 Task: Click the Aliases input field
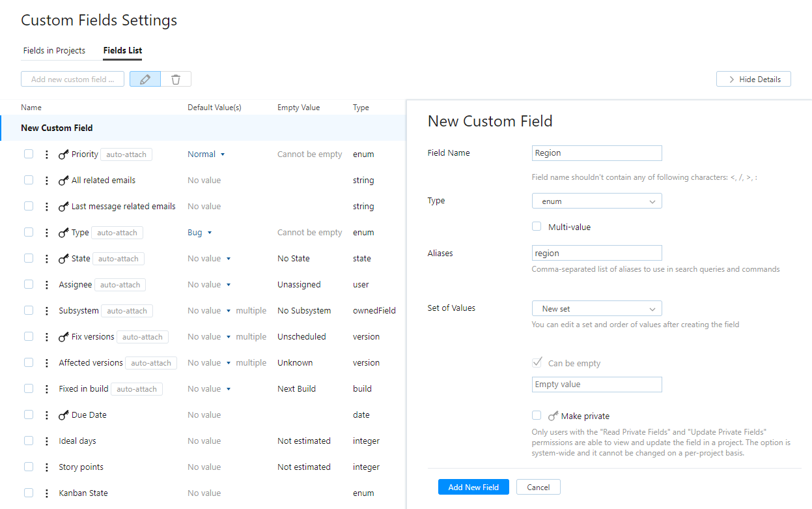pyautogui.click(x=596, y=253)
